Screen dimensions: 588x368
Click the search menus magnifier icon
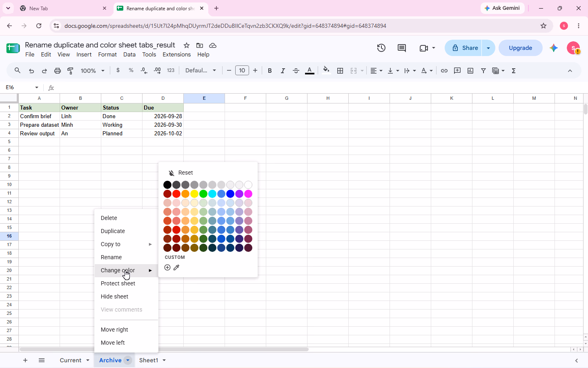[18, 71]
